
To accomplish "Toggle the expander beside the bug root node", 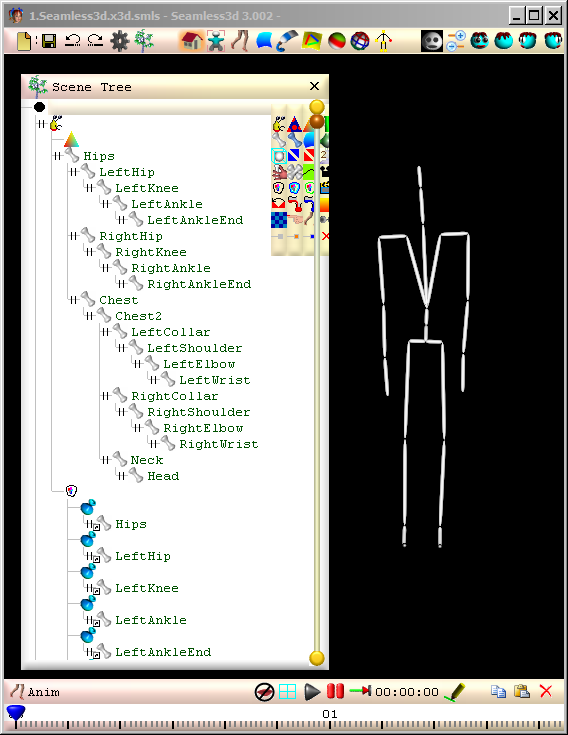I will (42, 124).
